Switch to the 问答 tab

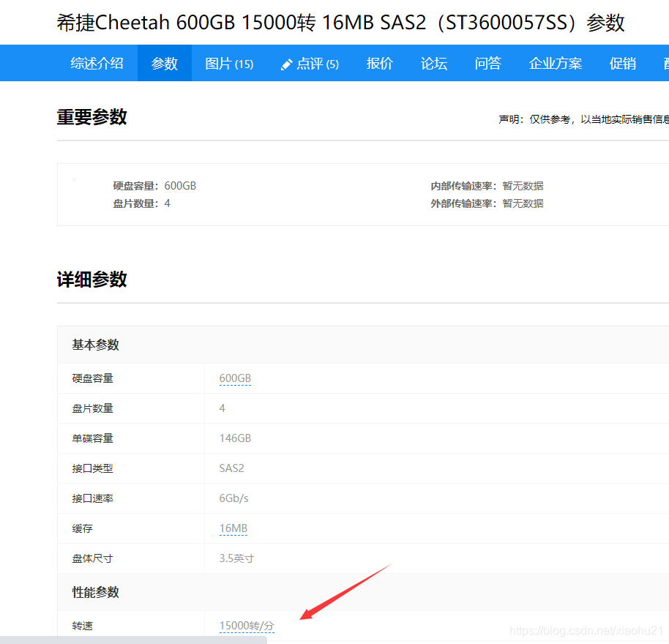pyautogui.click(x=487, y=63)
